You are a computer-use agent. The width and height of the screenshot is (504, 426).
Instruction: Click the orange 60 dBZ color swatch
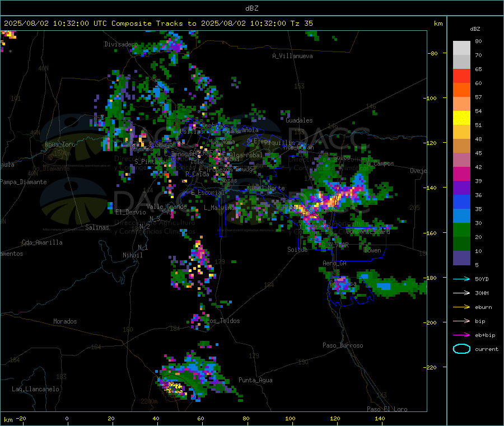pyautogui.click(x=461, y=90)
